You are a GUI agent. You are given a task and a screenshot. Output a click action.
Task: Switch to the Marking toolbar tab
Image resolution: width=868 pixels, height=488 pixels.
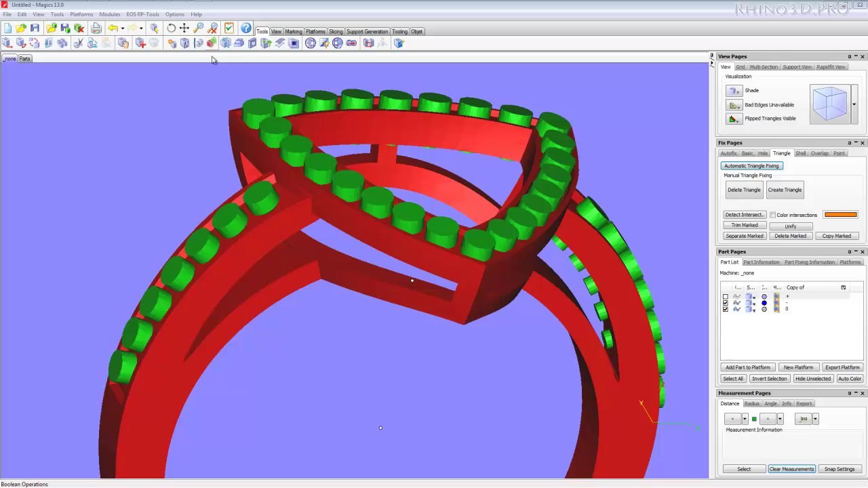[294, 31]
